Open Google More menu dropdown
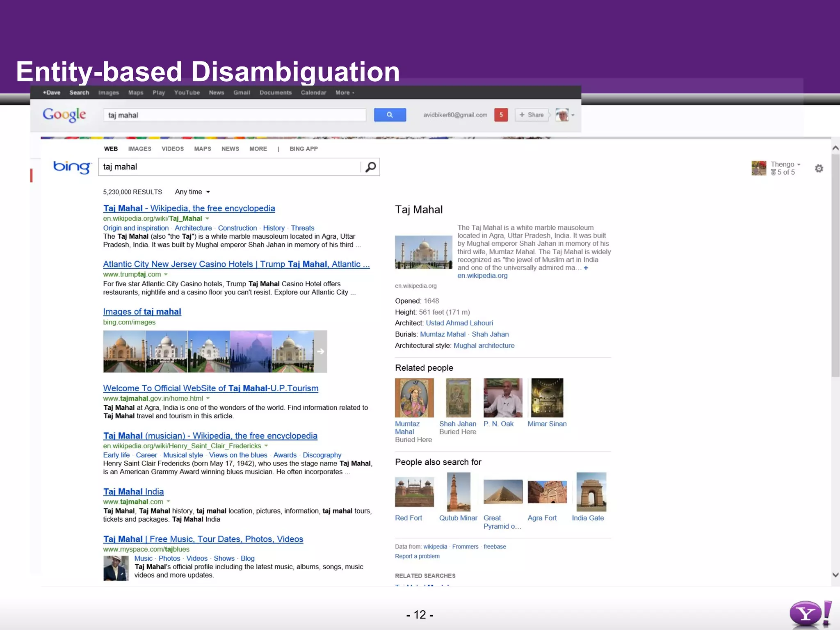The height and width of the screenshot is (630, 840). 345,93
